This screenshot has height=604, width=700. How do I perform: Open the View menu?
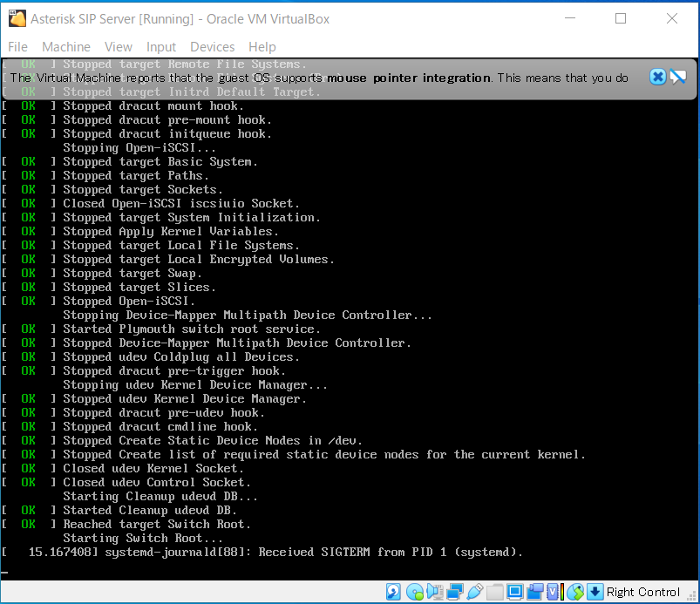click(119, 47)
